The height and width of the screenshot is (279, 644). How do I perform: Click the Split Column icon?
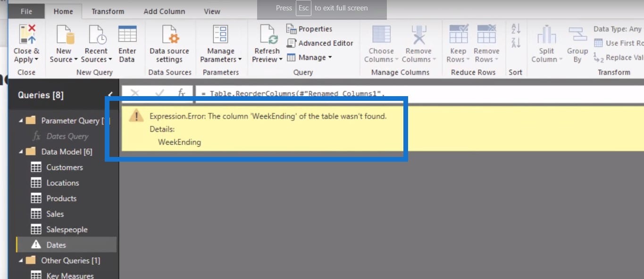click(546, 35)
